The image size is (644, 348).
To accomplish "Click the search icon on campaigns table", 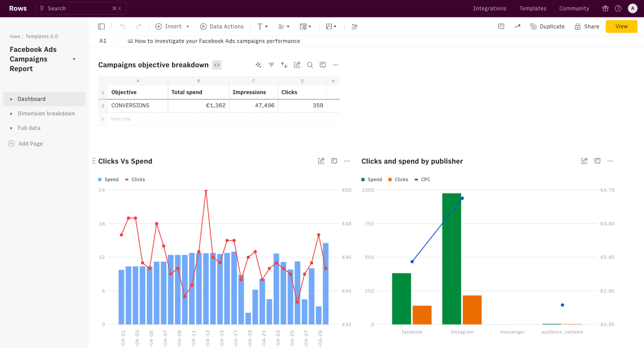I will click(310, 65).
